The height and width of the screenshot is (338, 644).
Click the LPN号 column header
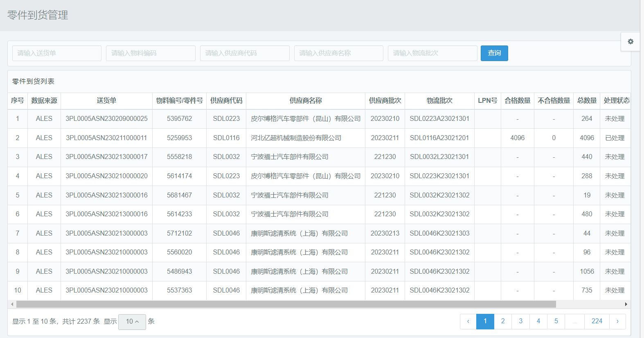point(488,101)
